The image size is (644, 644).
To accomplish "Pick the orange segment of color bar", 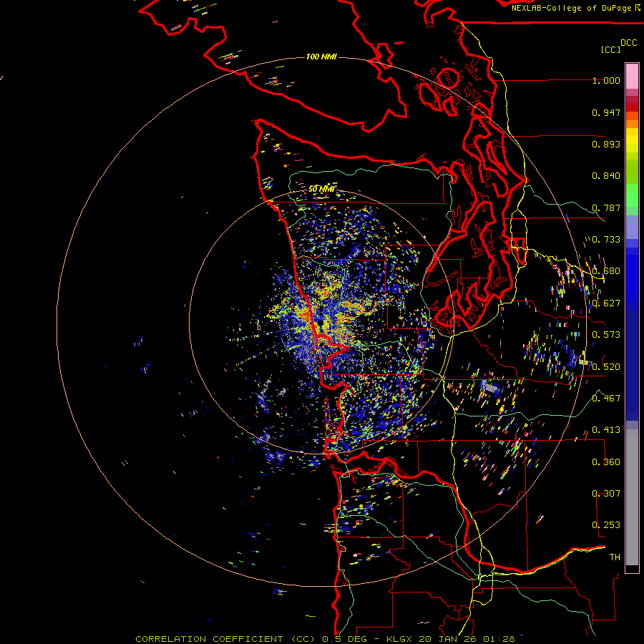I will click(x=632, y=124).
